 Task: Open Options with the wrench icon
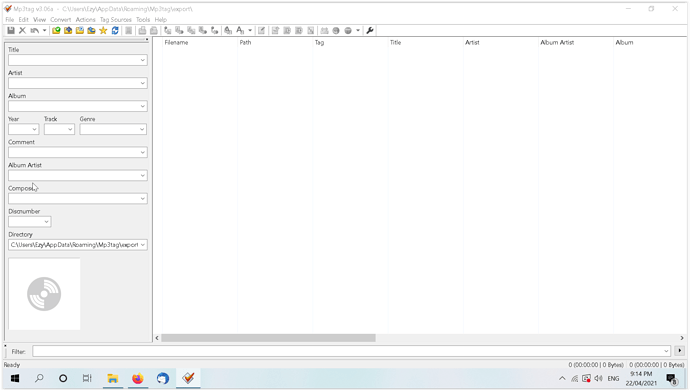point(370,30)
